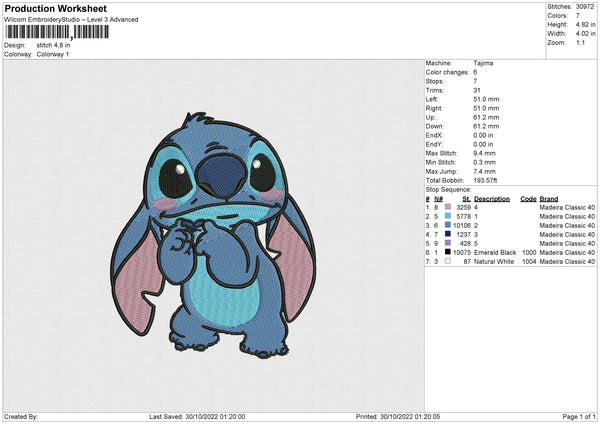Click the Code column header
Screen dimensions: 600x424
point(528,198)
